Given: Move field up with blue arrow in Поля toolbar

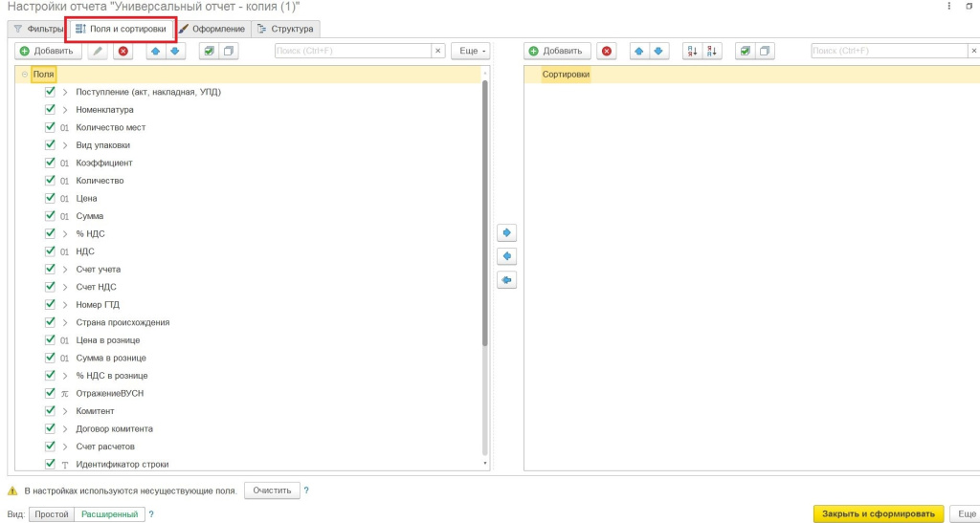Looking at the screenshot, I should [154, 51].
